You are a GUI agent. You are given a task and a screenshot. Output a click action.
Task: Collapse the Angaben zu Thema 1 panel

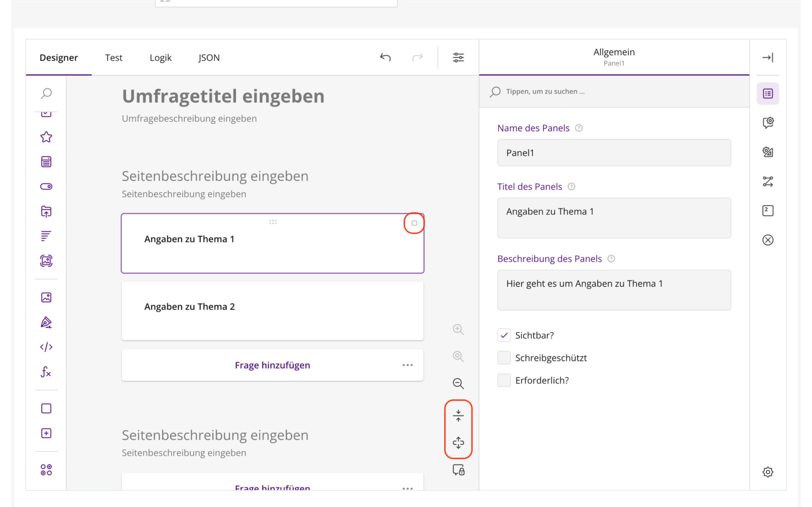tap(414, 223)
